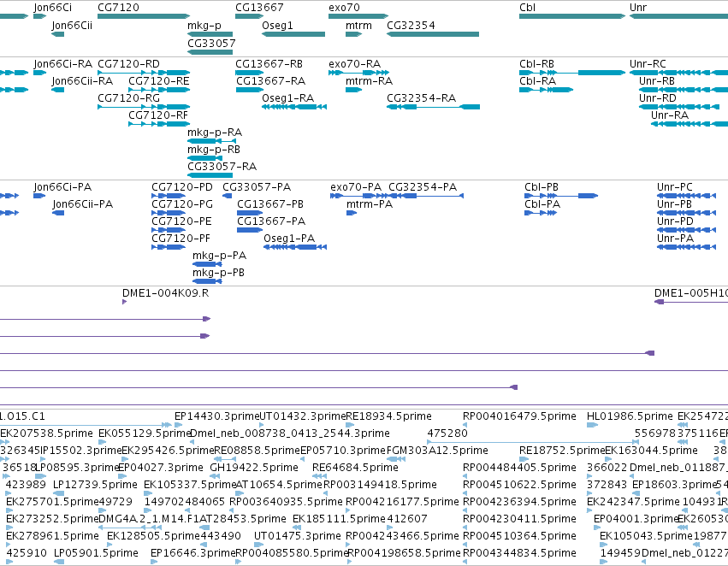Select transcript exo70-RA
The width and height of the screenshot is (728, 566).
[359, 73]
